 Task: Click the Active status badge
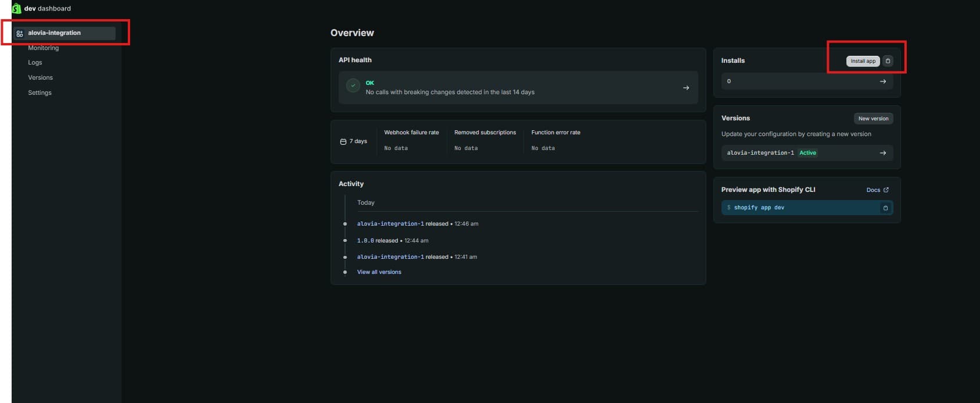tap(807, 153)
